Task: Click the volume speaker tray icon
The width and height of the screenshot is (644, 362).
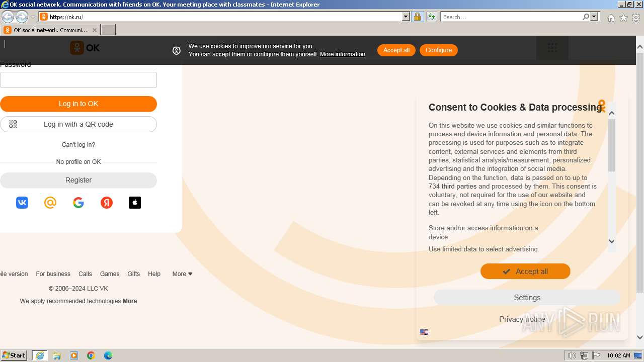Action: point(572,355)
